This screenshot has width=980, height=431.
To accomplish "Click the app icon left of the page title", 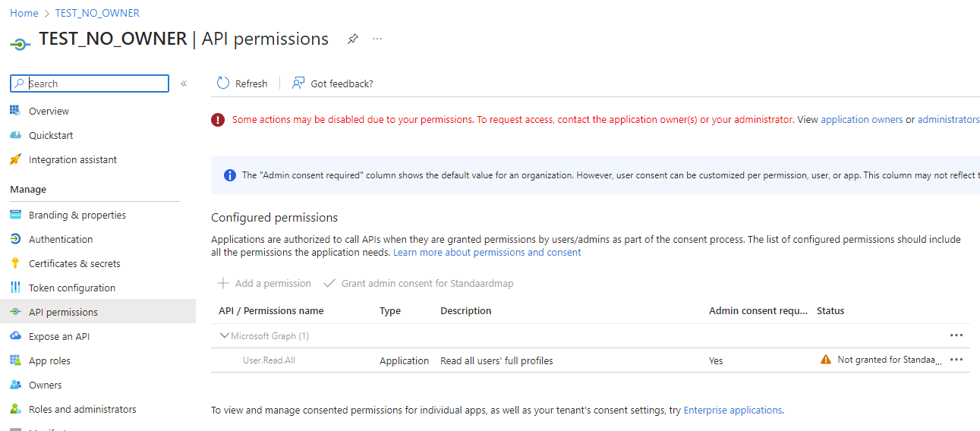I will tap(20, 44).
